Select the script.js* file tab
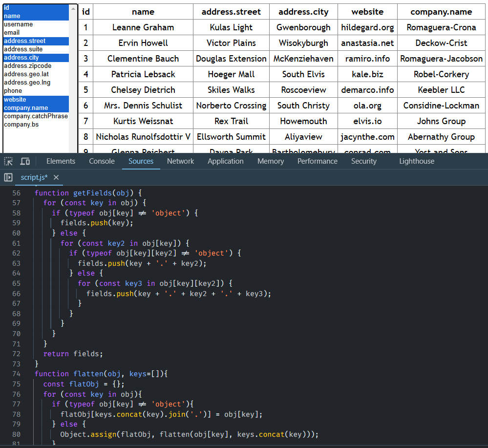Viewport: 488px width, 448px height. 34,177
